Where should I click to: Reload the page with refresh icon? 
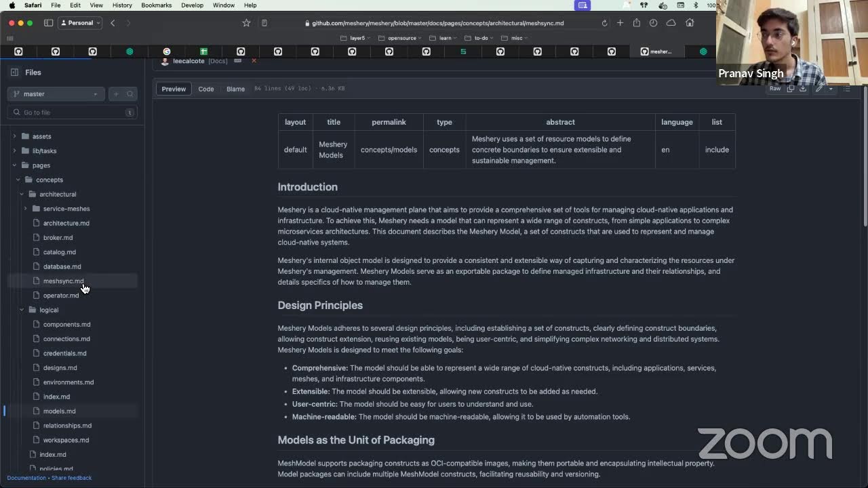point(604,23)
